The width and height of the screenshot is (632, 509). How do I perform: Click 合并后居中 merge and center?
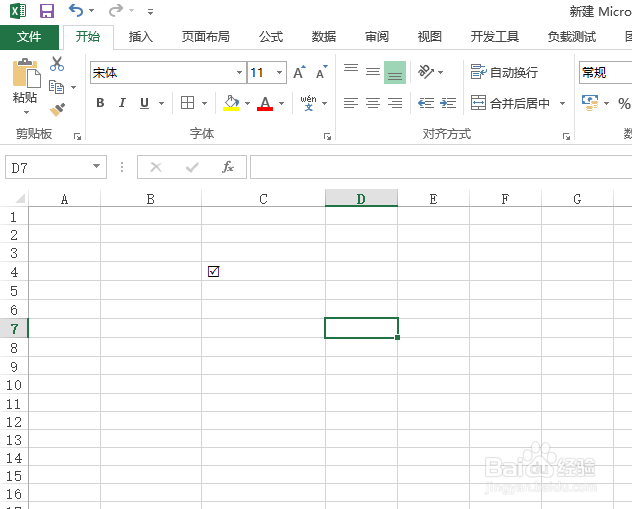510,103
